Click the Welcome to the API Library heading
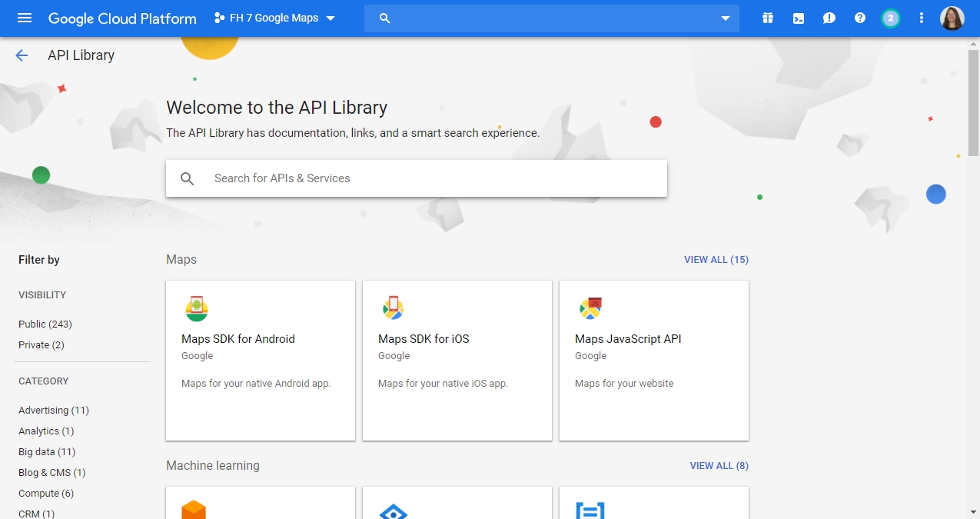This screenshot has width=980, height=519. [277, 108]
